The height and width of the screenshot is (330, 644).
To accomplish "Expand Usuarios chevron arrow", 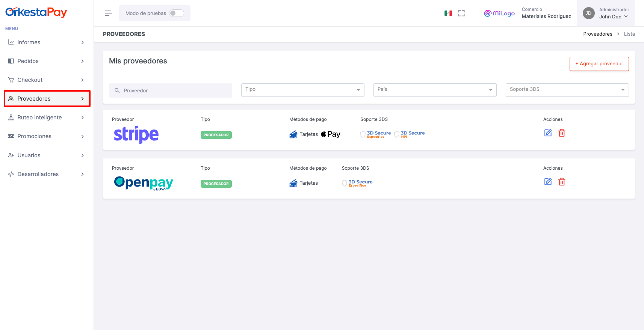I will 83,155.
